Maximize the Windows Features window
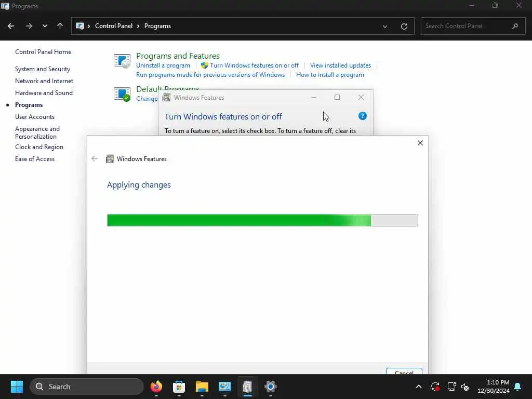The image size is (532, 399). [x=337, y=97]
